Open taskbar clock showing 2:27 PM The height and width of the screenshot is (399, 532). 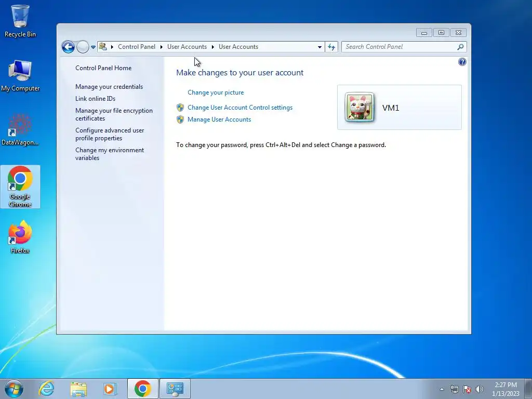(x=506, y=389)
